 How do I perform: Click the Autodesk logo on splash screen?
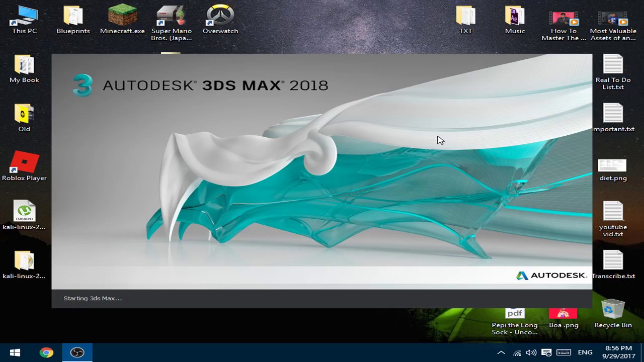(551, 276)
